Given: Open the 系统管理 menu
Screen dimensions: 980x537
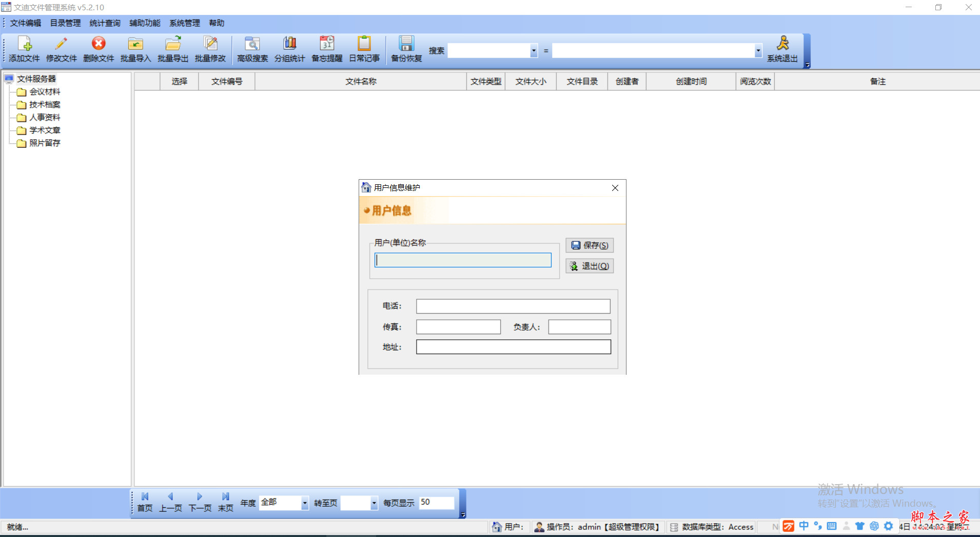Looking at the screenshot, I should (184, 23).
